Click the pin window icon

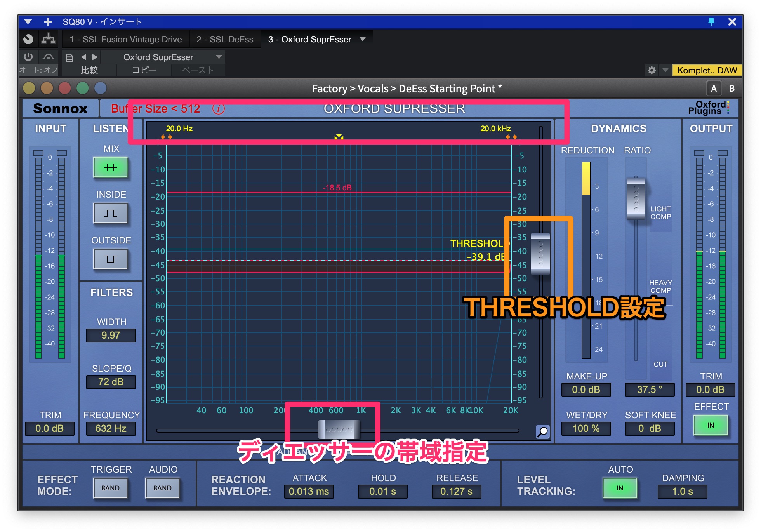[x=711, y=22]
